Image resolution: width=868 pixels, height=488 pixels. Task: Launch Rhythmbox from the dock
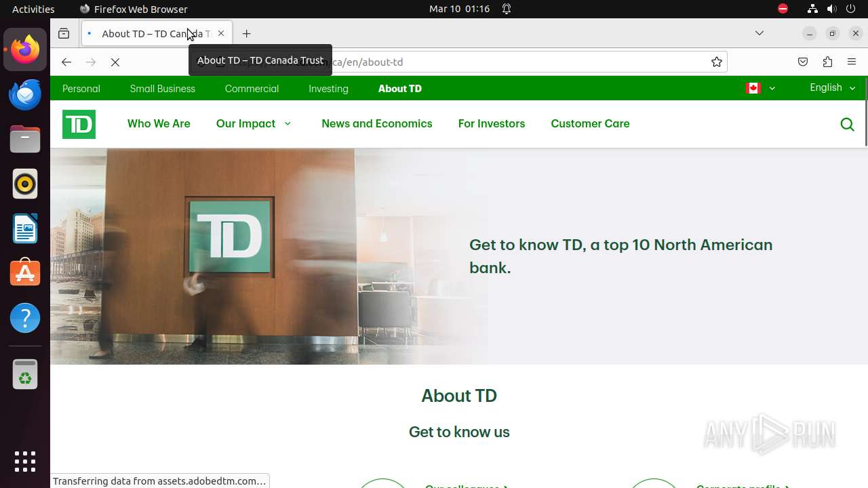point(25,184)
